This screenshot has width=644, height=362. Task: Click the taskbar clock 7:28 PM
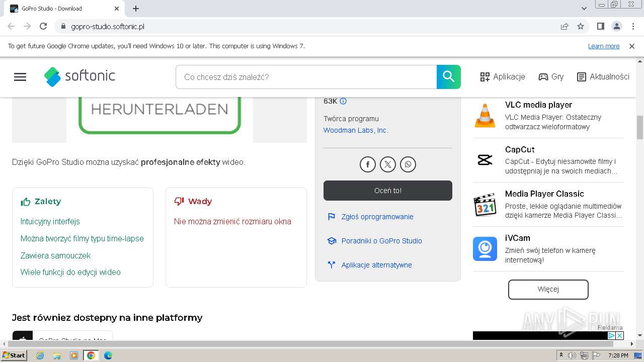click(x=618, y=355)
